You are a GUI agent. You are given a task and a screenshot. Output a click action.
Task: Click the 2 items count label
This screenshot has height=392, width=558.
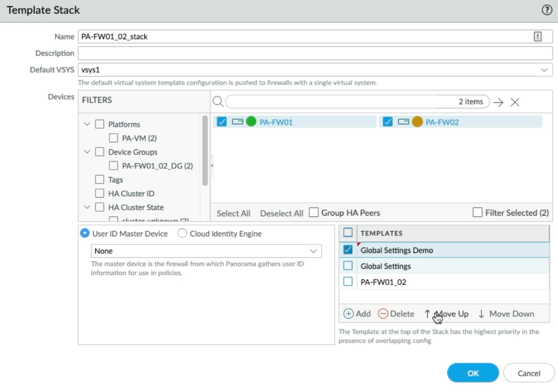tap(471, 102)
